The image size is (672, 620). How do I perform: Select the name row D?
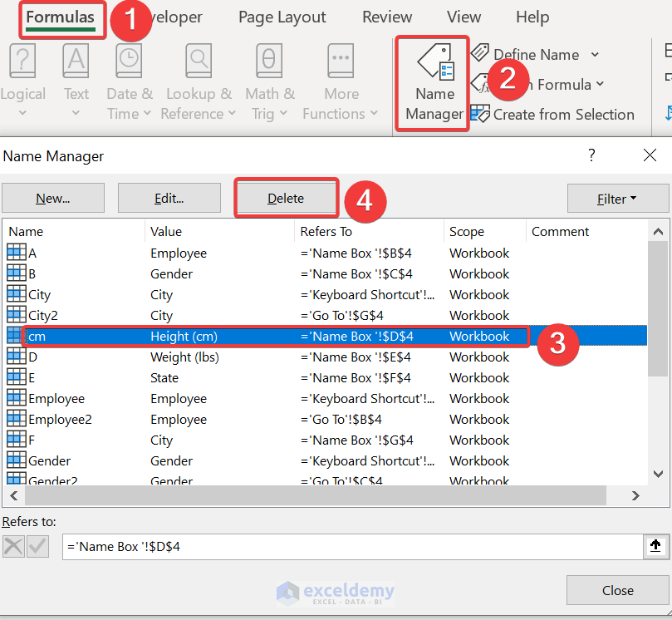click(x=326, y=357)
